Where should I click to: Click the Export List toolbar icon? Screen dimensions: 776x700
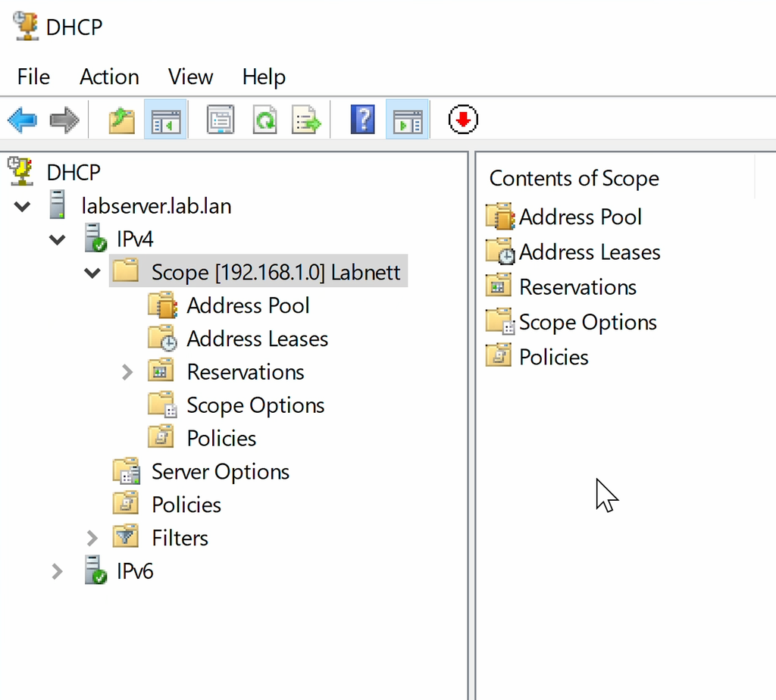point(306,120)
